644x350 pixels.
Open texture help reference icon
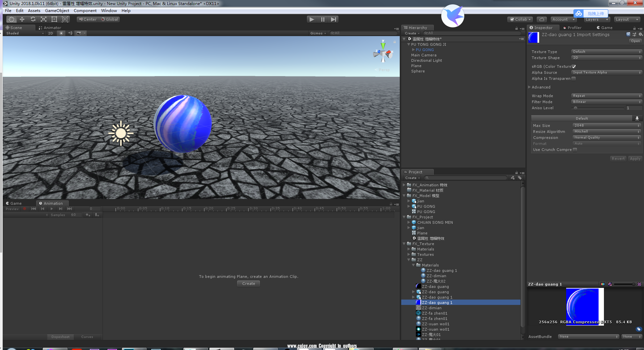[628, 34]
